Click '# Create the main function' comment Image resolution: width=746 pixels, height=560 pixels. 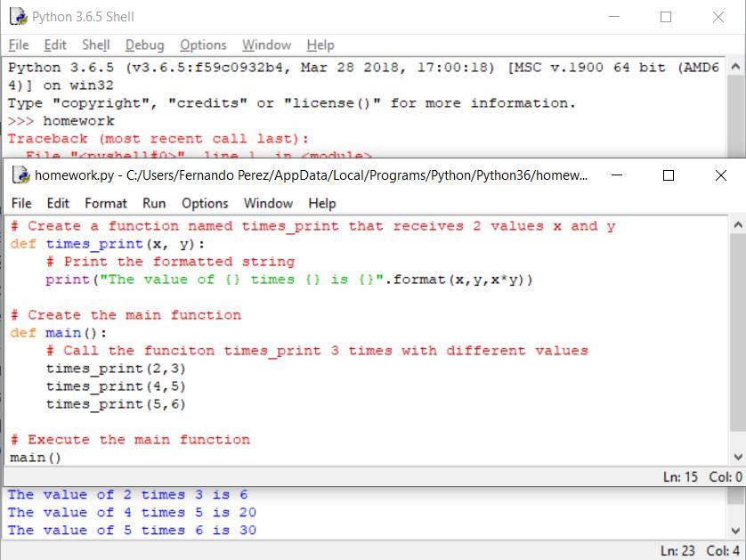coord(126,315)
